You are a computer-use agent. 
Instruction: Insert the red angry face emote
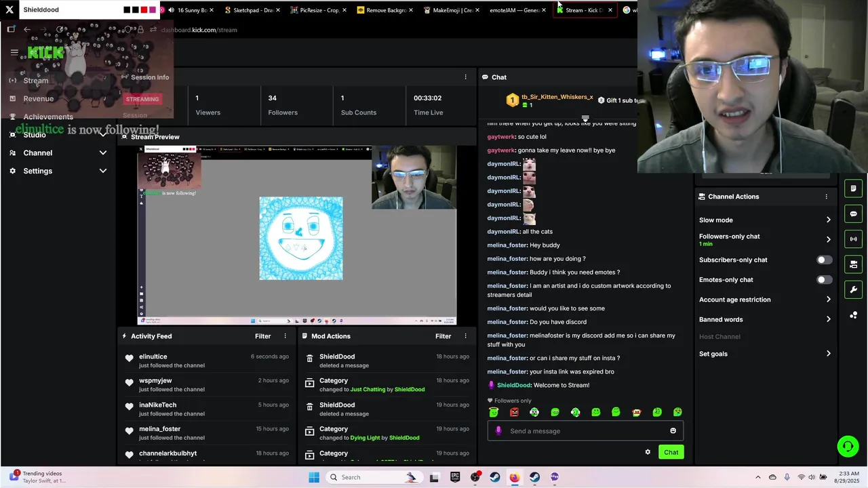coord(514,412)
